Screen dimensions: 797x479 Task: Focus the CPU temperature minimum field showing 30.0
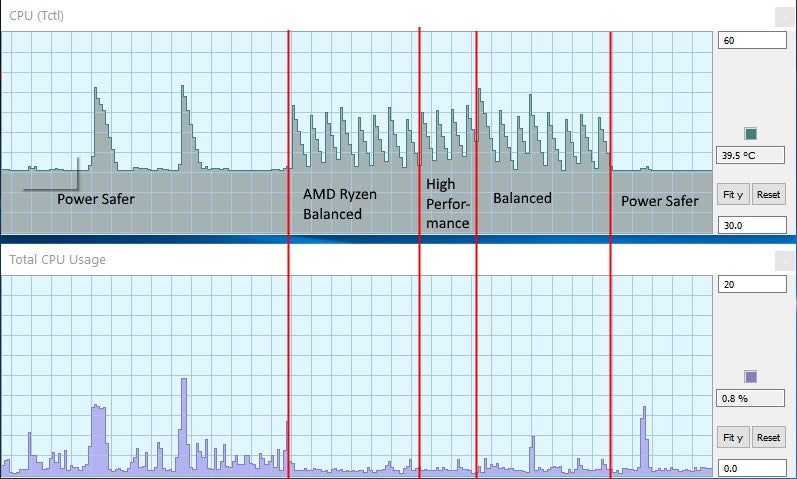(752, 225)
